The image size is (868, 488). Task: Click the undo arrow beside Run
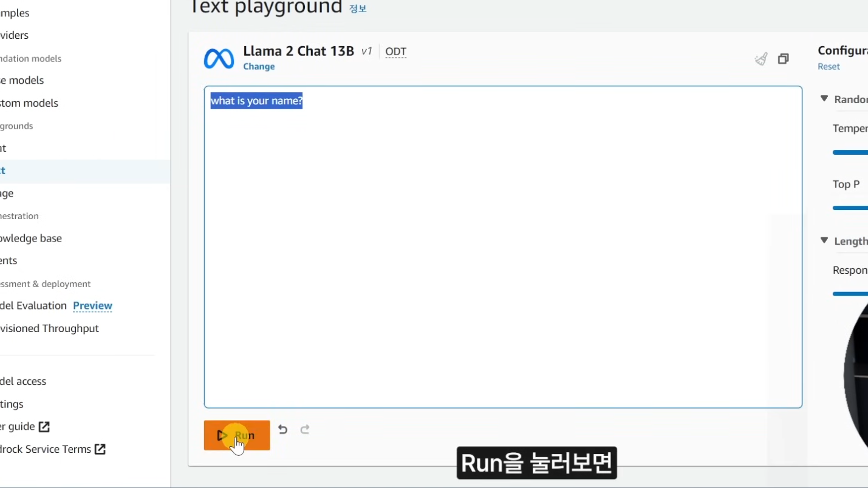pyautogui.click(x=282, y=430)
